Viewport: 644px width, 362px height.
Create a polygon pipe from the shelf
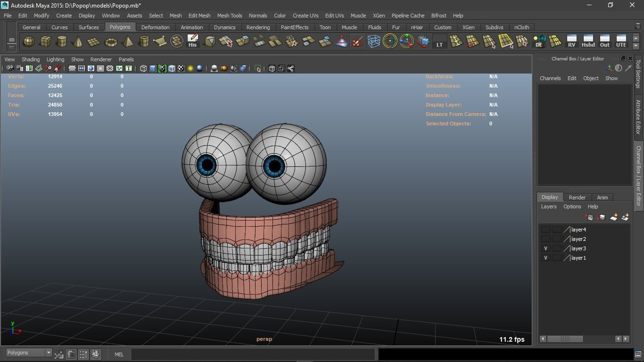[x=144, y=41]
